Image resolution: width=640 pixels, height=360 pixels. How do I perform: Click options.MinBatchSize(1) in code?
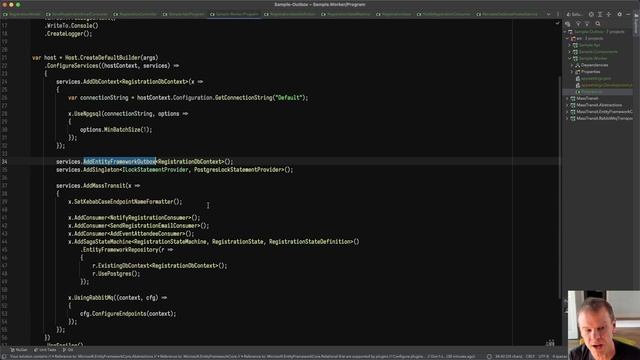click(x=116, y=129)
